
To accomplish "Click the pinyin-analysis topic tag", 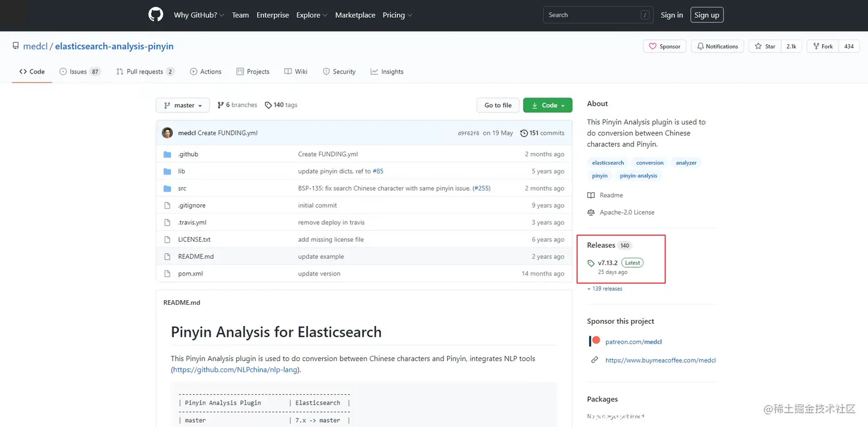I will (x=638, y=176).
